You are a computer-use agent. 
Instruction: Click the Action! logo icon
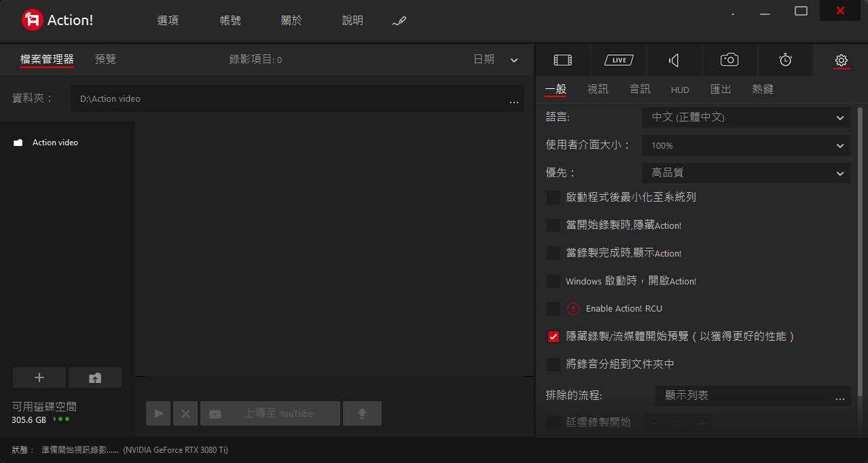tap(32, 20)
